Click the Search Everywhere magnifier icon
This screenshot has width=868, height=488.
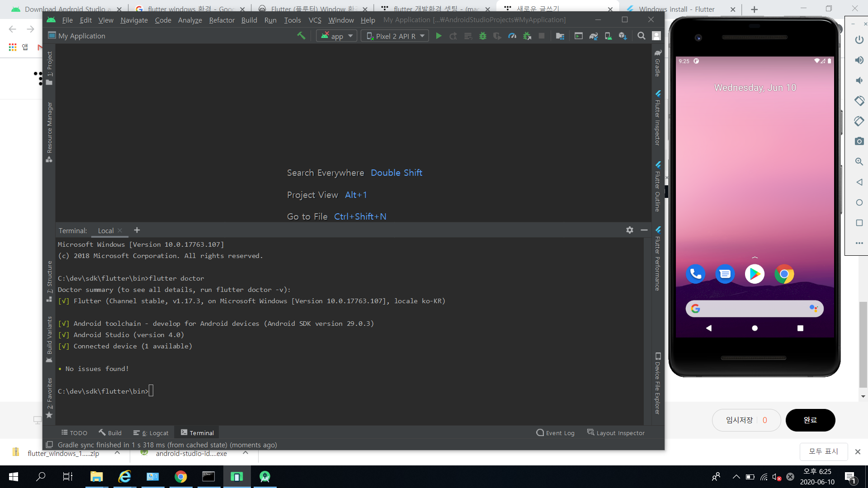pyautogui.click(x=641, y=36)
